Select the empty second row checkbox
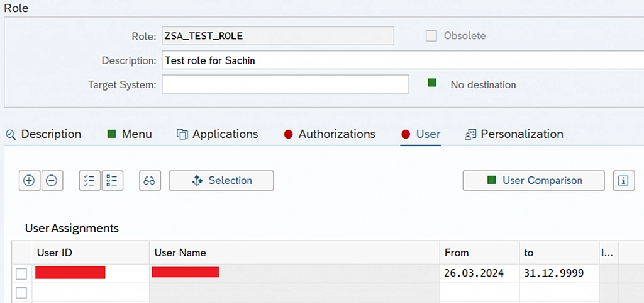The image size is (644, 303). [21, 293]
